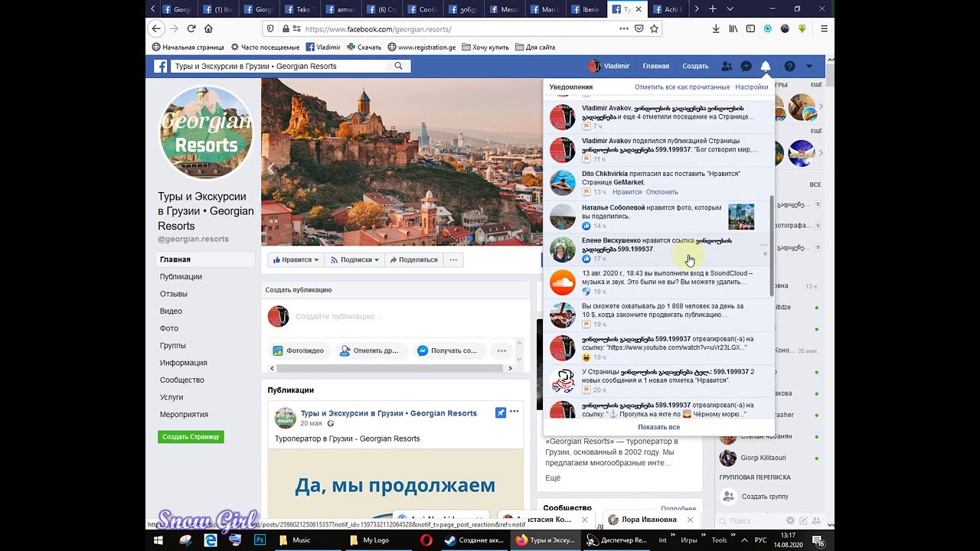The height and width of the screenshot is (551, 980).
Task: Open the notifications bell icon
Action: [x=765, y=67]
